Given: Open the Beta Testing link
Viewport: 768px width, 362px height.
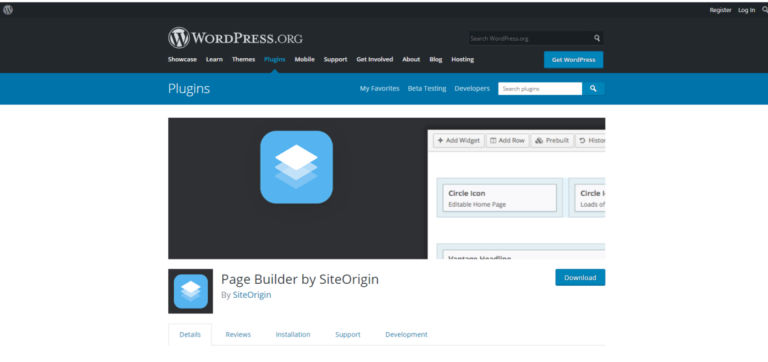Looking at the screenshot, I should [x=427, y=89].
